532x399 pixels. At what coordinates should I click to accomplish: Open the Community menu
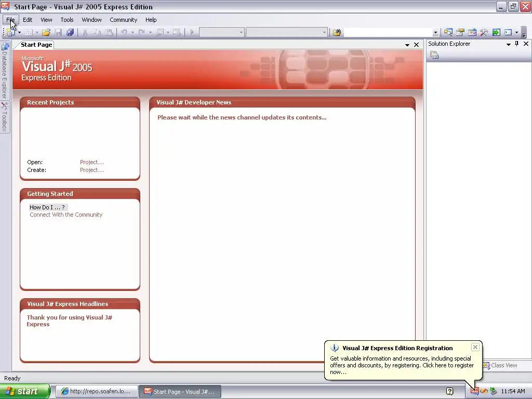click(x=124, y=20)
